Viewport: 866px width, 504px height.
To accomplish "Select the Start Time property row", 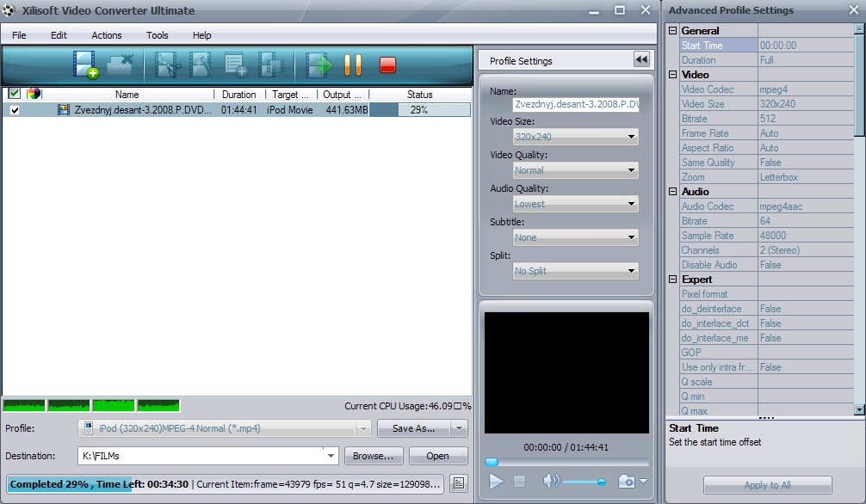I will click(767, 46).
